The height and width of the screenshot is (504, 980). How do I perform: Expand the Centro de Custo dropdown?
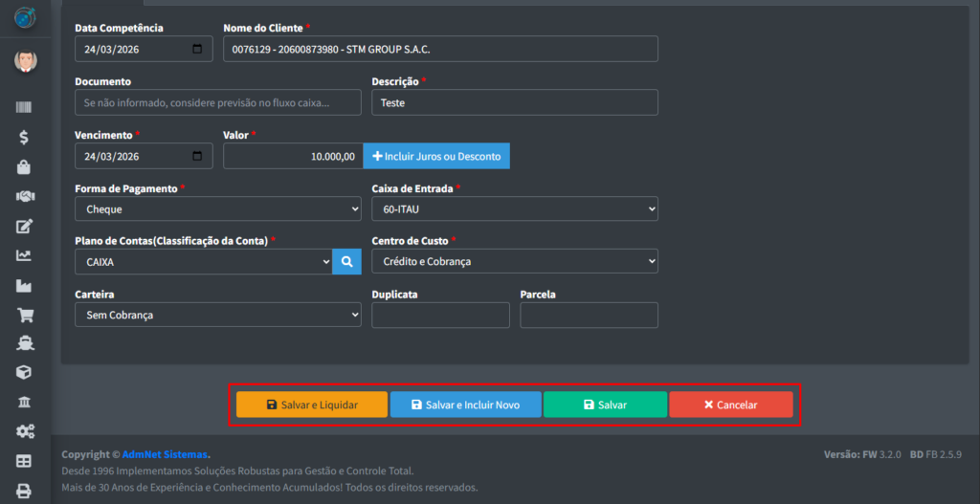coord(515,261)
